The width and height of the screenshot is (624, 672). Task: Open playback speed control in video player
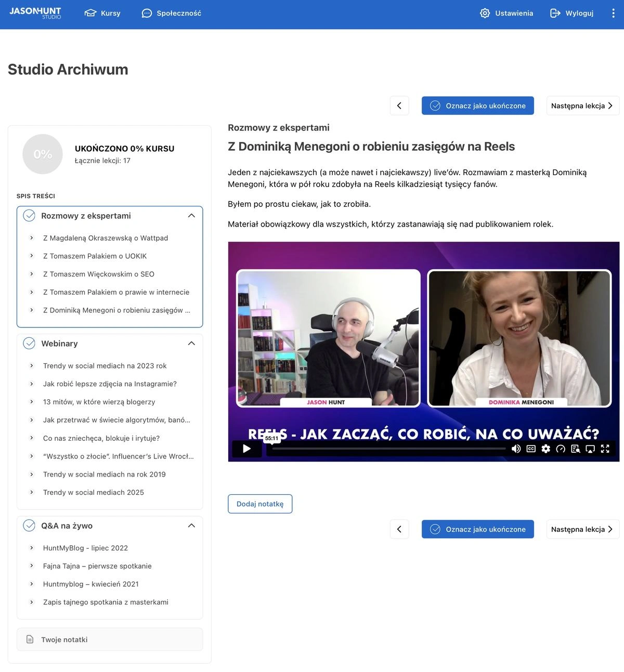pyautogui.click(x=561, y=449)
